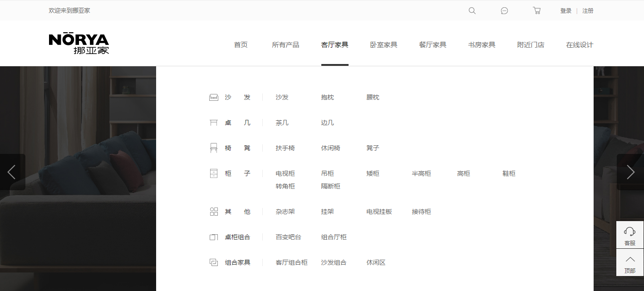Select the 卧室家具 menu item
This screenshot has width=644, height=291.
pyautogui.click(x=384, y=44)
